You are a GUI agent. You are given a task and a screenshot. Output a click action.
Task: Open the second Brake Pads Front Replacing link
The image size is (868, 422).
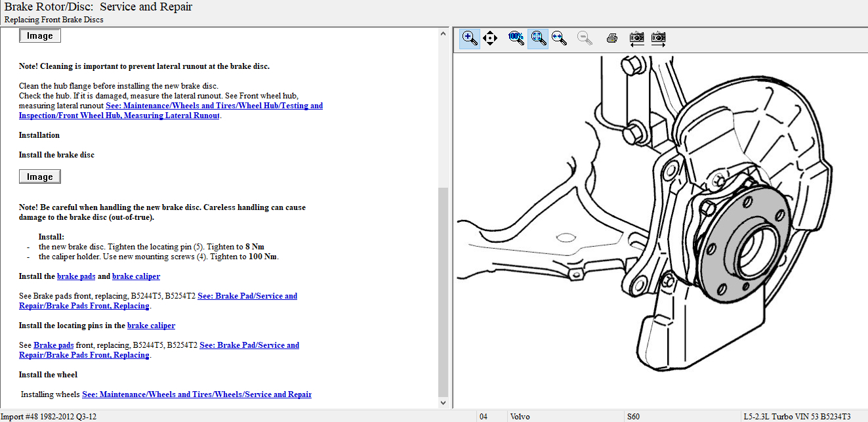(x=159, y=350)
